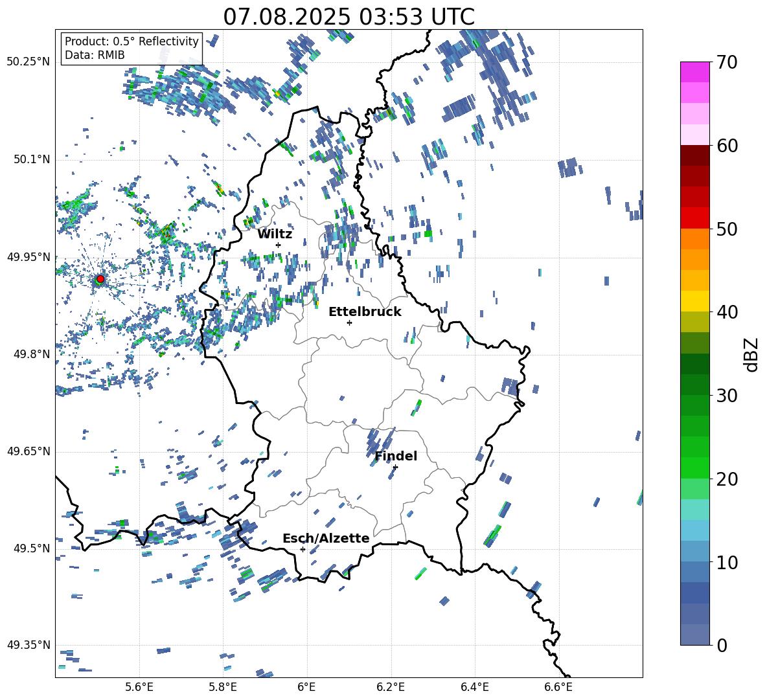The height and width of the screenshot is (700, 767).
Task: Click the 20 tick on colorbar
Action: pos(727,479)
